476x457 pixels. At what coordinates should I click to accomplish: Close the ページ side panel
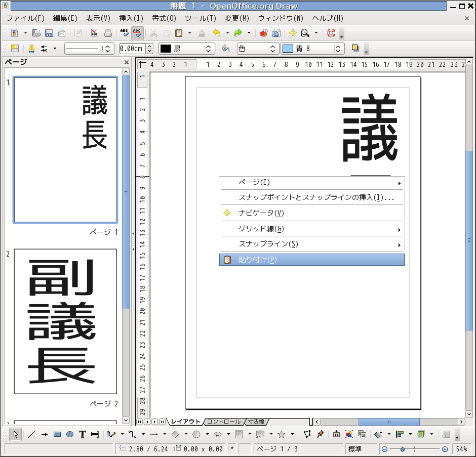pos(127,62)
